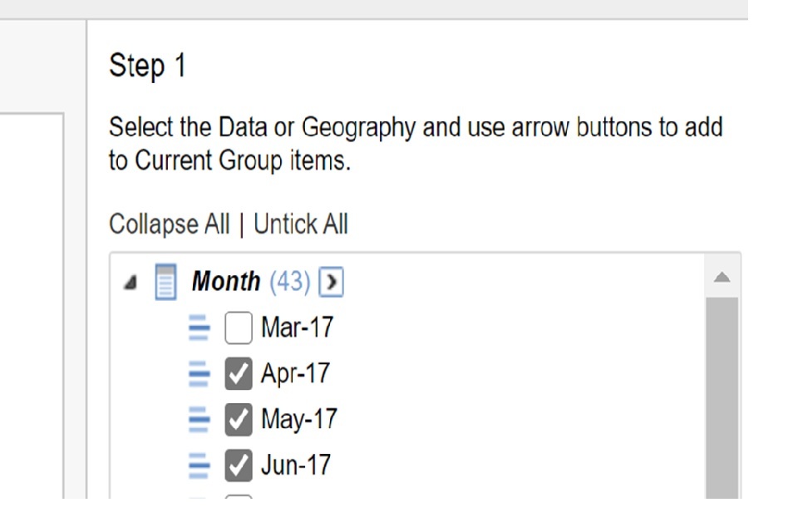
Task: Select the Mar-17 item label
Action: (x=297, y=328)
